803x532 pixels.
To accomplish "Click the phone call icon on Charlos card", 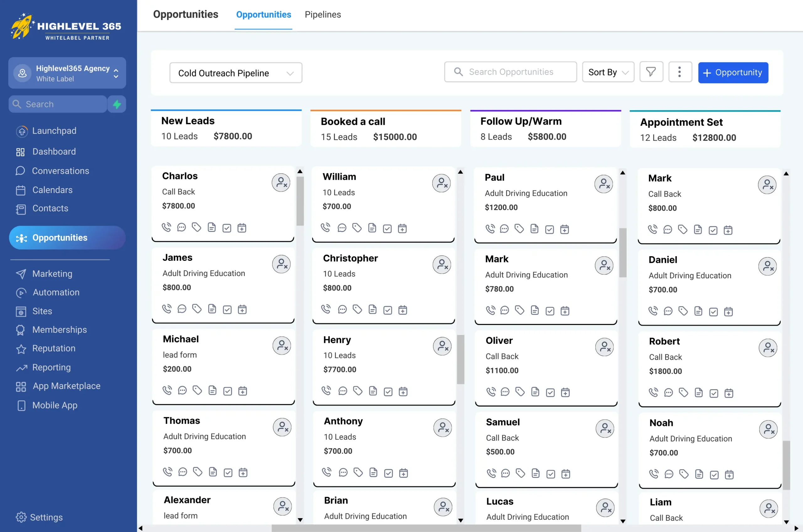I will 166,227.
